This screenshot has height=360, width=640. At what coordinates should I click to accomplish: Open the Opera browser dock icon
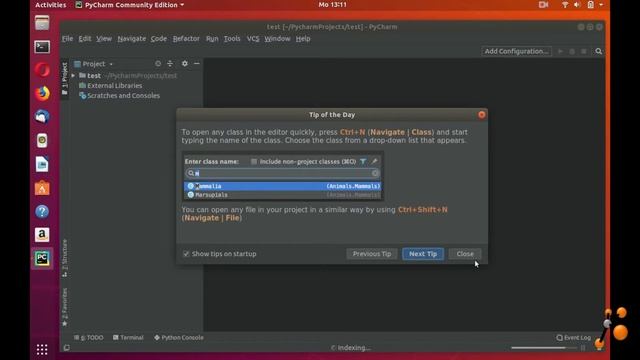coord(42,70)
